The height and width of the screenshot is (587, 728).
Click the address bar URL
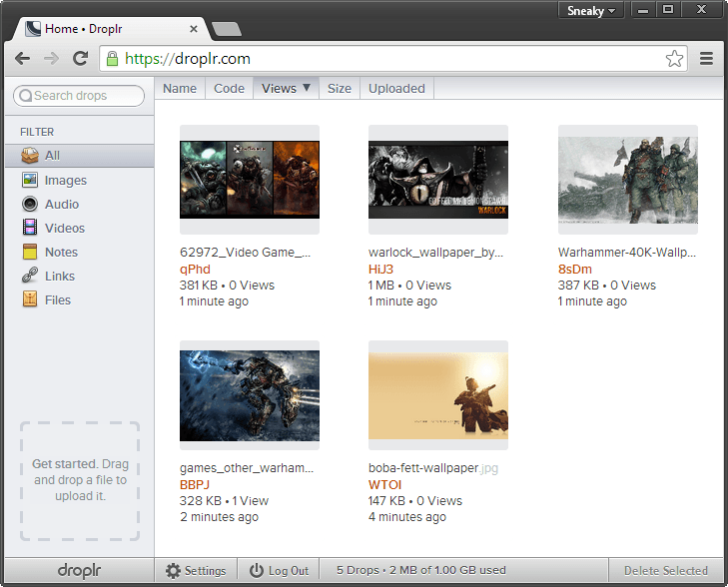(x=188, y=59)
